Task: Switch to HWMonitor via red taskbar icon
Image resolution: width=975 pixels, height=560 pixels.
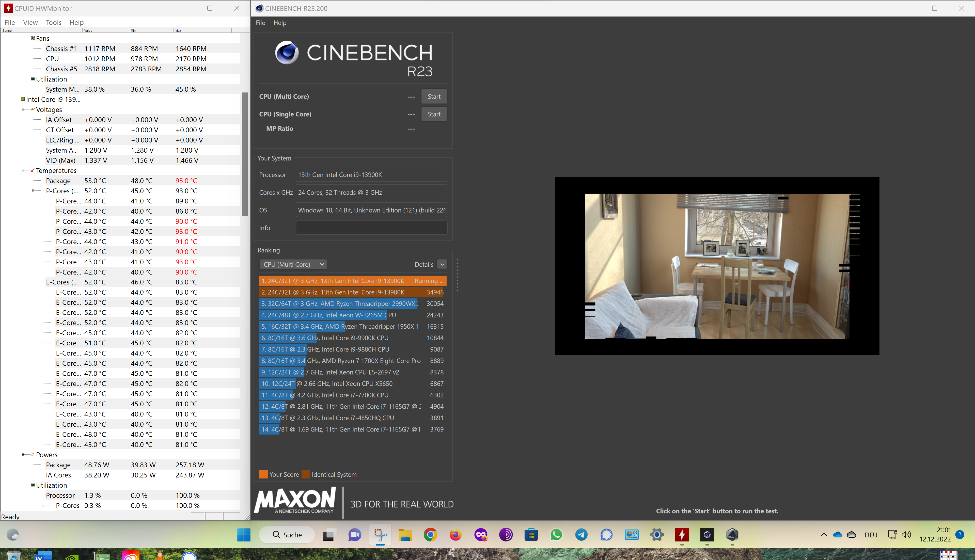Action: [x=682, y=535]
